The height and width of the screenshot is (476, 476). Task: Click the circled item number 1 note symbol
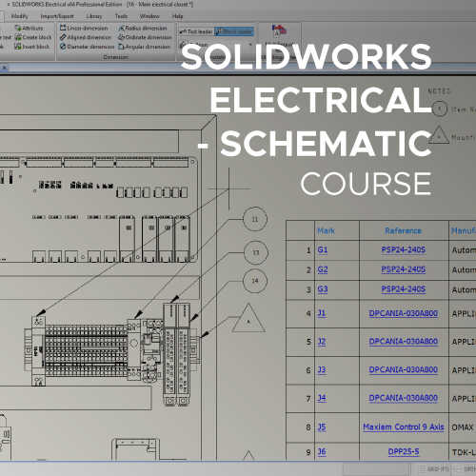[440, 109]
